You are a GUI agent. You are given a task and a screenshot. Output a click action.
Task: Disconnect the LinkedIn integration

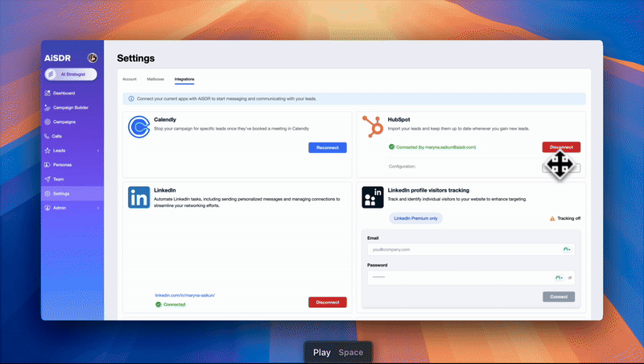click(327, 302)
